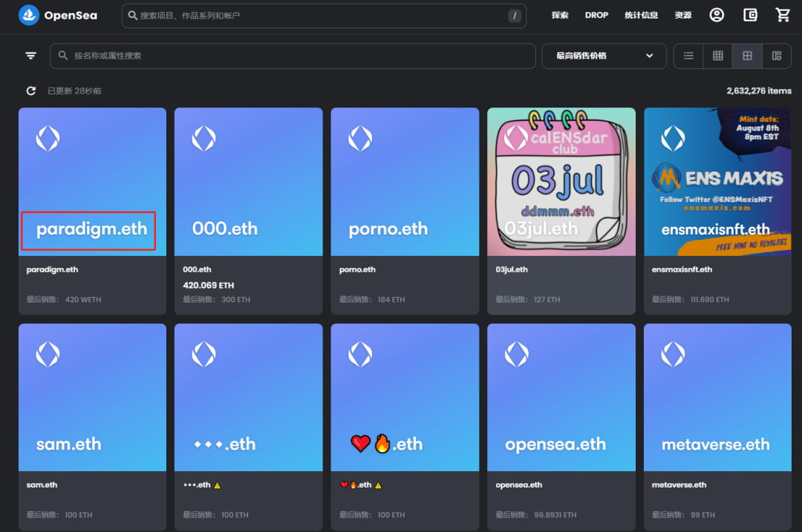
Task: Switch to mosaic view layout
Action: [777, 56]
